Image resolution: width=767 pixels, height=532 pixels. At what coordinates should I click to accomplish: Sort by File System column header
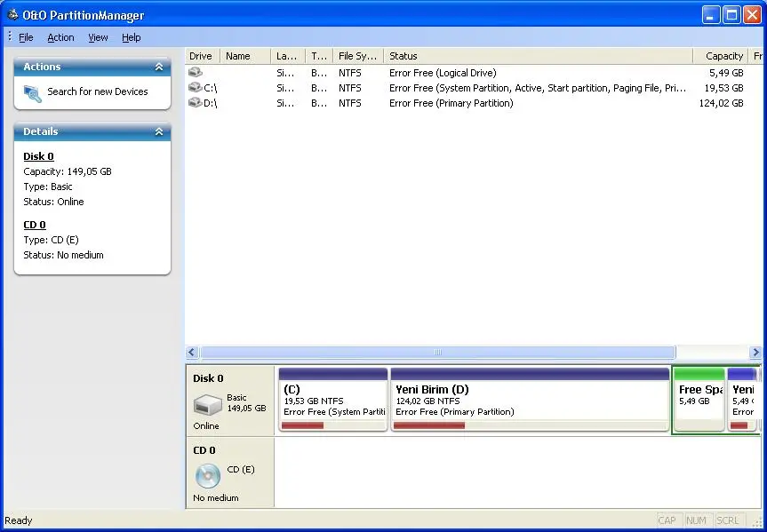point(358,56)
